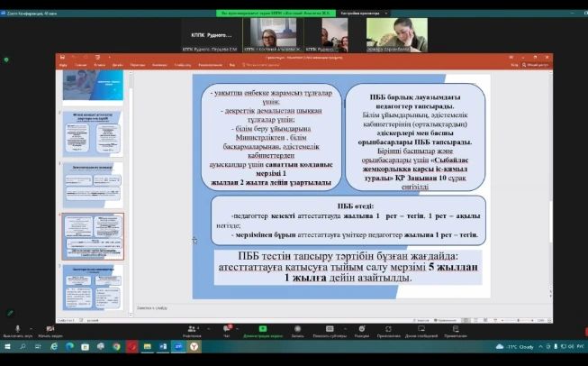Toggle Show Captions in Zoom toolbar
This screenshot has height=366, width=588.
pyautogui.click(x=329, y=330)
